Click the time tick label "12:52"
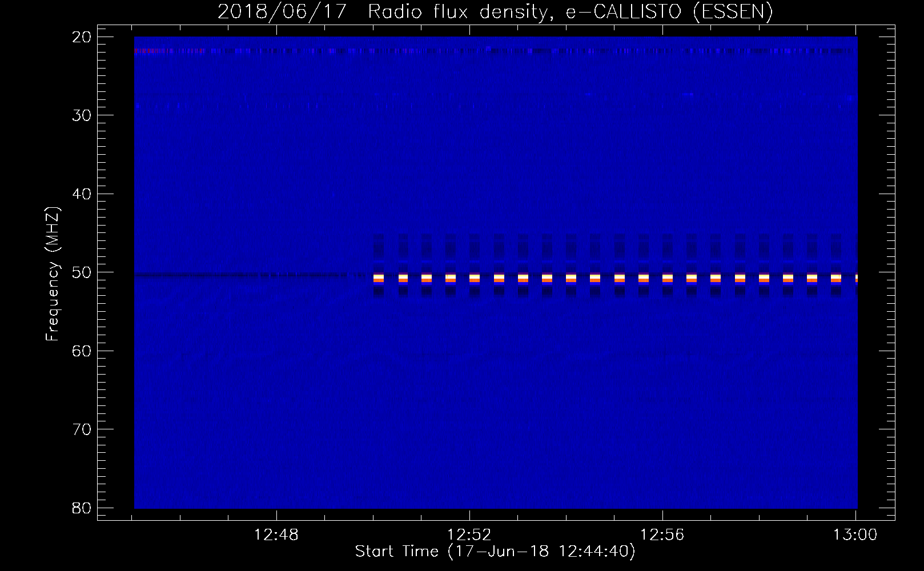Screen dimensions: 924x571 [469, 535]
